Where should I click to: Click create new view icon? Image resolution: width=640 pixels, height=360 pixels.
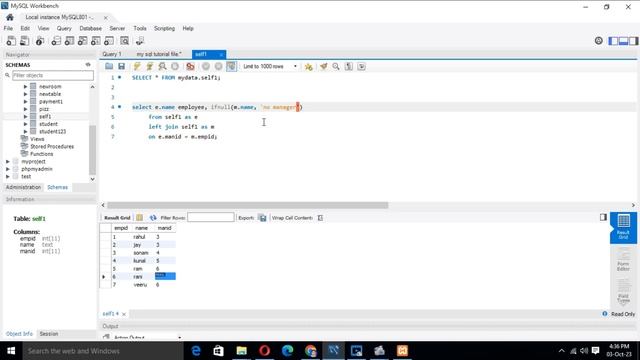tap(82, 41)
